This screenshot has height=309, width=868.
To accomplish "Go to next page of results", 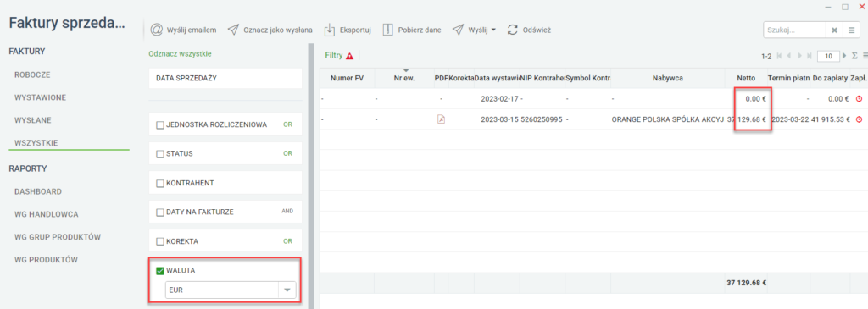I will 800,56.
